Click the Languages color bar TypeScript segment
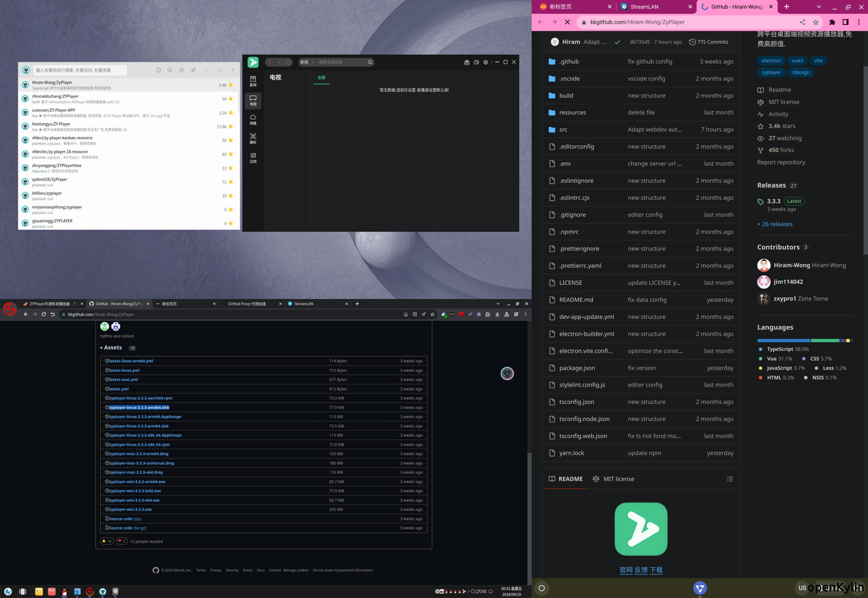This screenshot has height=598, width=868. pos(783,341)
